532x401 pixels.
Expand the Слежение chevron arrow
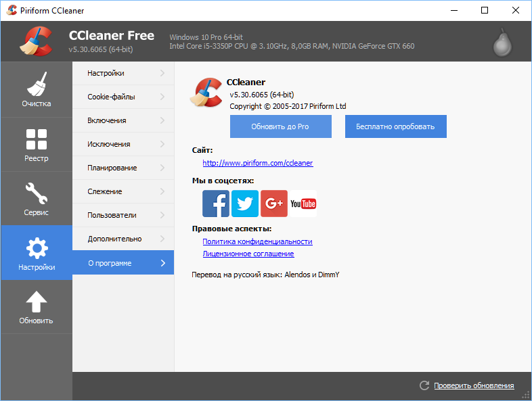(x=162, y=191)
